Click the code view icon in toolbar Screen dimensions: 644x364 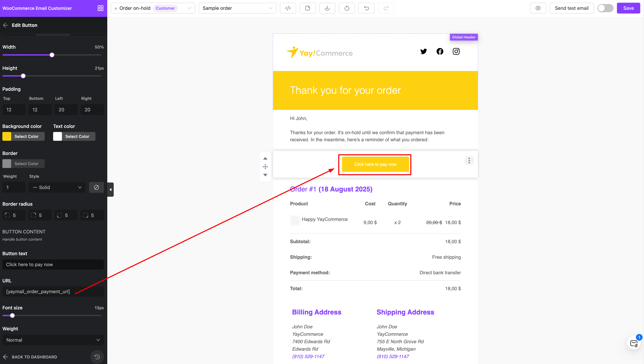tap(288, 8)
